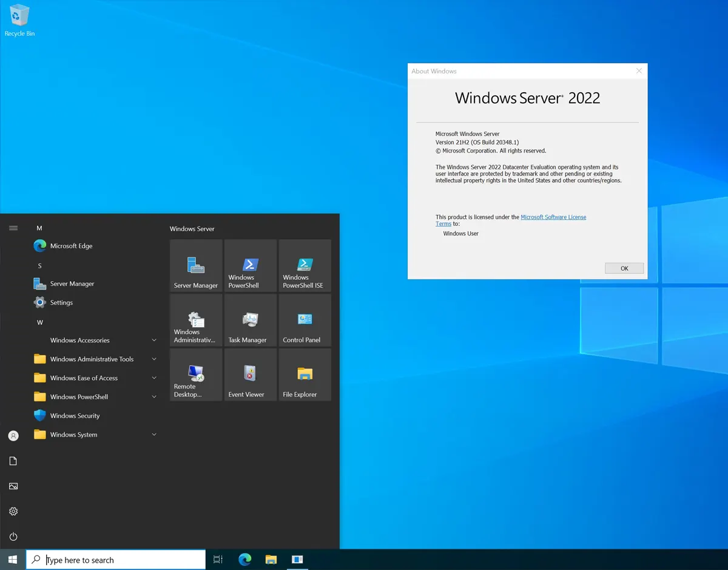Click the taskbar search box

pos(116,560)
